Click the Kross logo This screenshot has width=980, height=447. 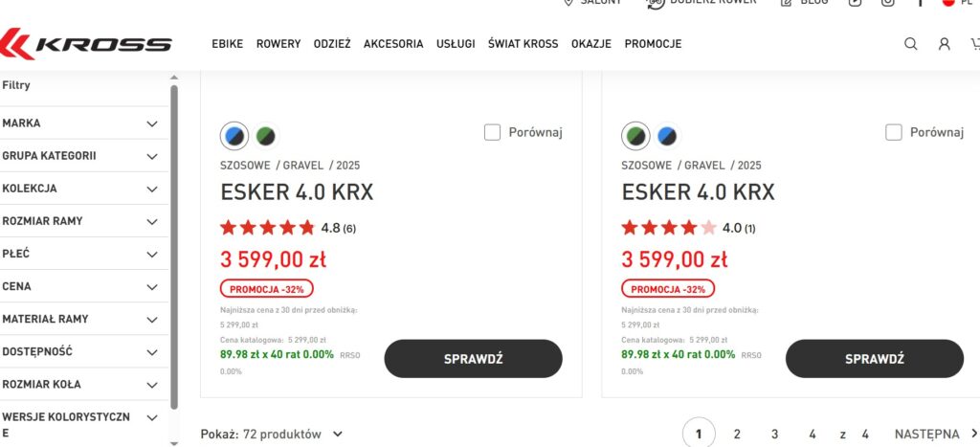pyautogui.click(x=86, y=44)
